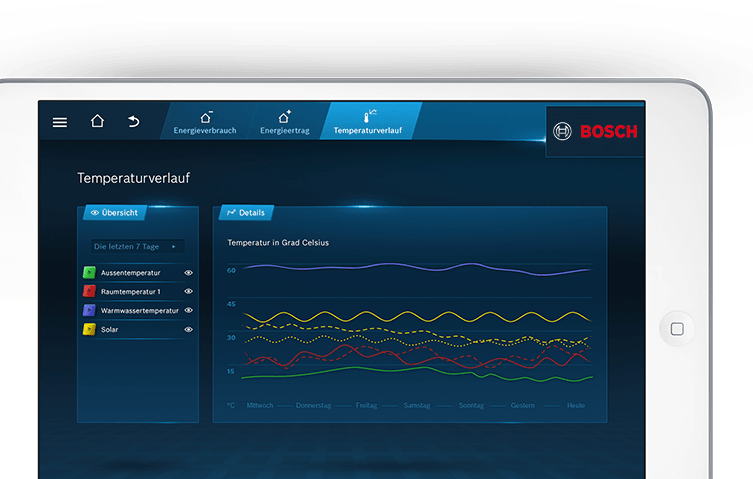The image size is (753, 479).
Task: Click the Aussentemperatur green sensor icon
Action: pos(89,272)
